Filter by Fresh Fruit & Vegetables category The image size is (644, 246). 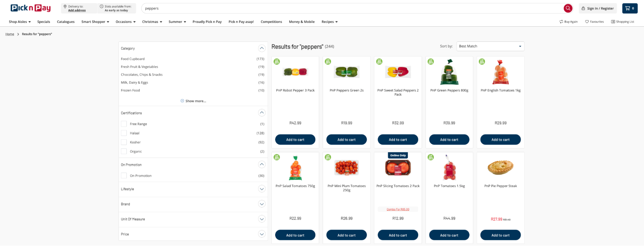139,67
